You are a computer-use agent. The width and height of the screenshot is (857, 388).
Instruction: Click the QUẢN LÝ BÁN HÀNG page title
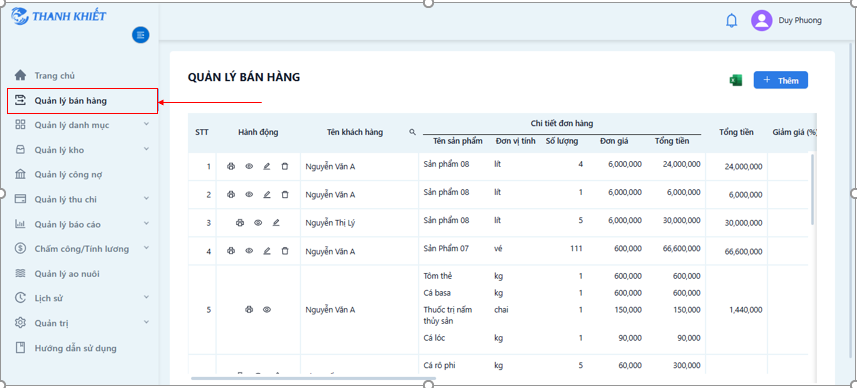pos(244,77)
